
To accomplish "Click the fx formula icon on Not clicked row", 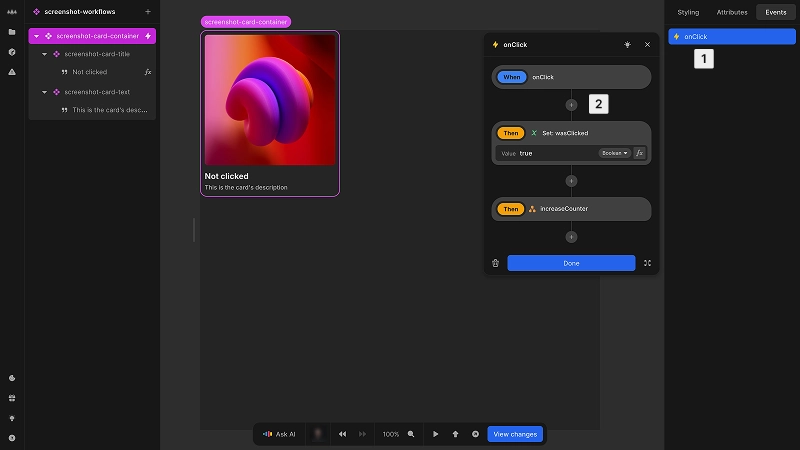I will [x=148, y=72].
